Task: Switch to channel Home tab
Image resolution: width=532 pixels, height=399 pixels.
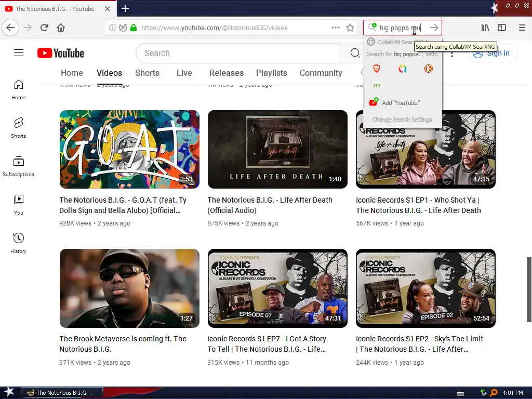Action: [72, 73]
